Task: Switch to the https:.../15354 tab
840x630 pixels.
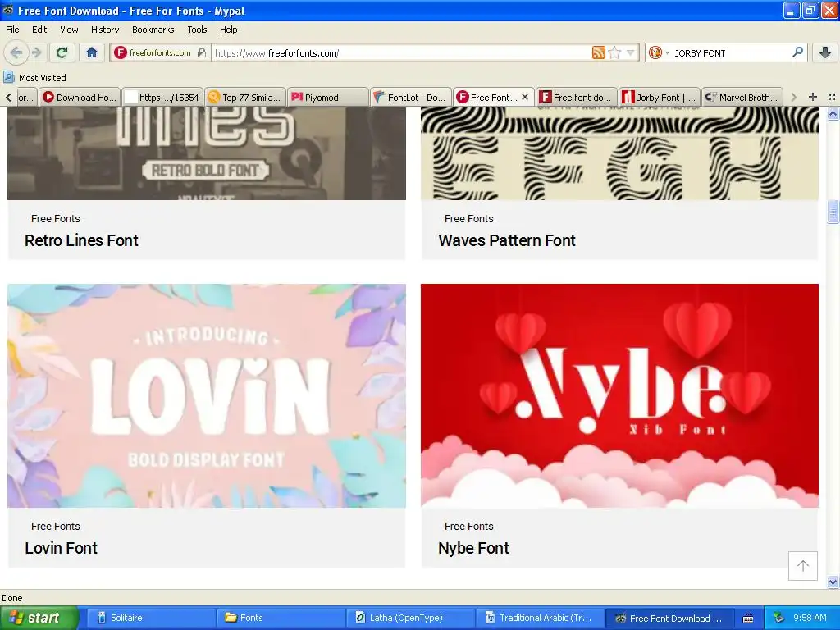Action: tap(163, 97)
